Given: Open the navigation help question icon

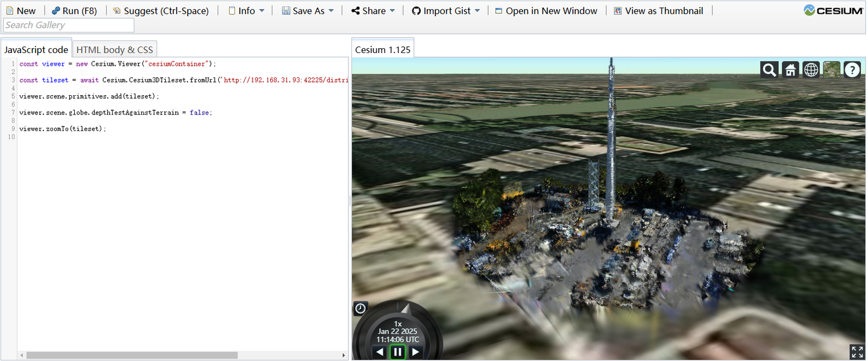Looking at the screenshot, I should tap(852, 70).
